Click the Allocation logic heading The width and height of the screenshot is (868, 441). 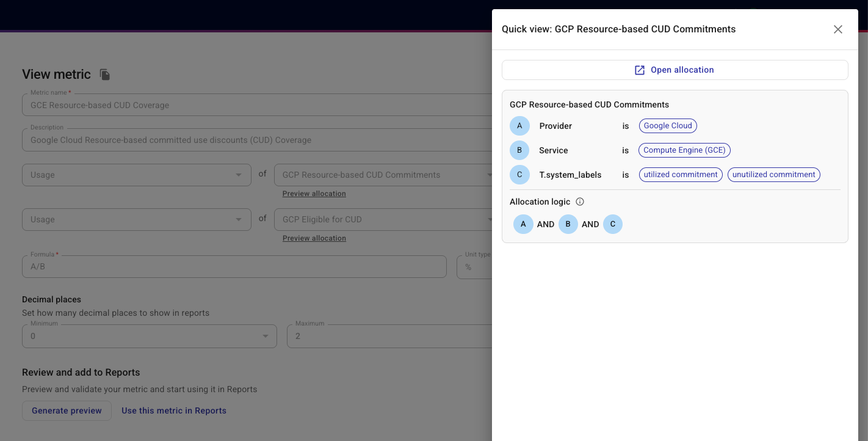(x=540, y=202)
